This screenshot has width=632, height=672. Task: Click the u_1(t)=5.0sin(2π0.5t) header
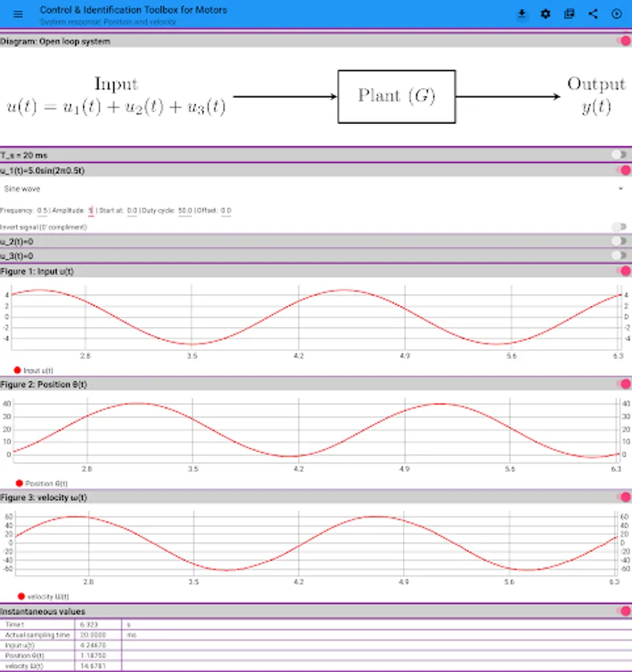pyautogui.click(x=43, y=170)
